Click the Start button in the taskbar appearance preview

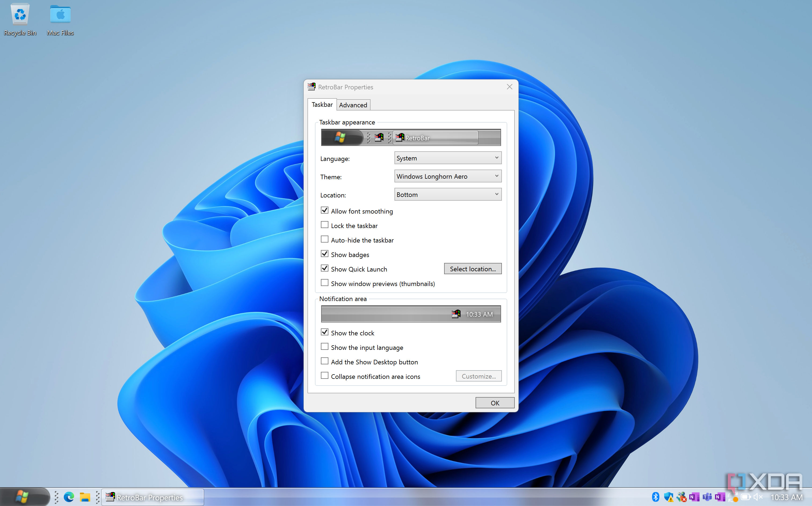pos(342,138)
